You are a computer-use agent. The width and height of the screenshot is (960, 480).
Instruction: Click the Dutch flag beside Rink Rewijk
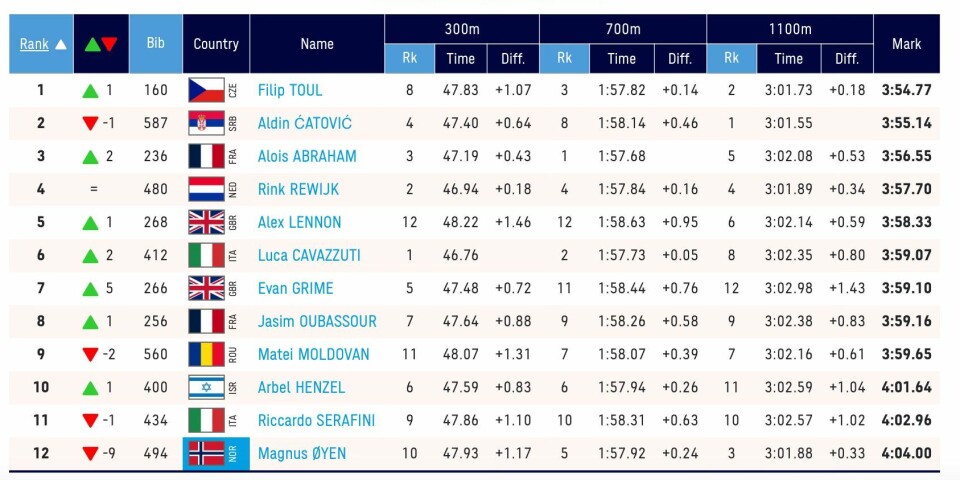206,189
